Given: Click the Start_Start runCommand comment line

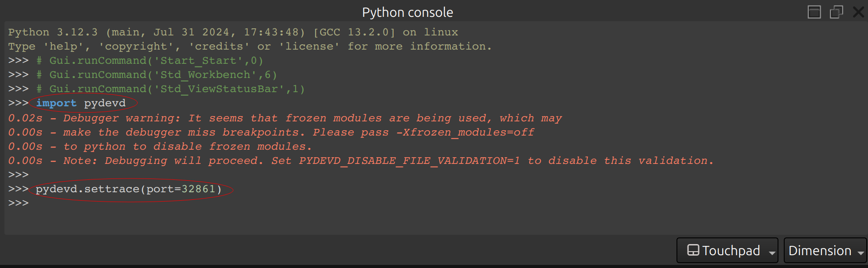Looking at the screenshot, I should coord(156,61).
